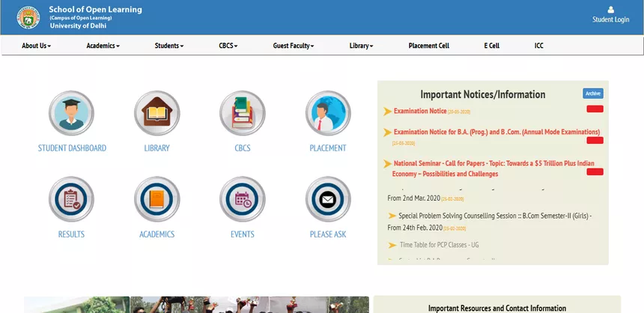Click Important Resources and Contact Information heading
644x313 pixels.
[497, 308]
